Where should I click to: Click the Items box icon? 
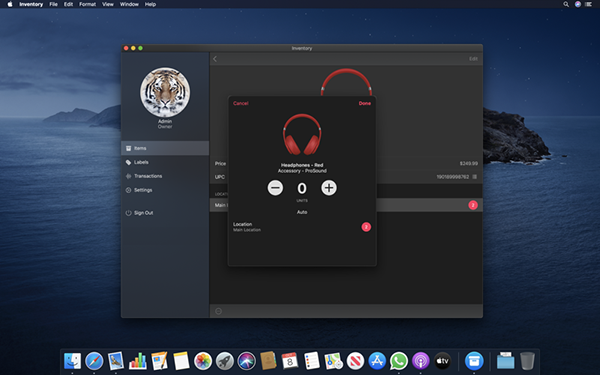coord(129,148)
